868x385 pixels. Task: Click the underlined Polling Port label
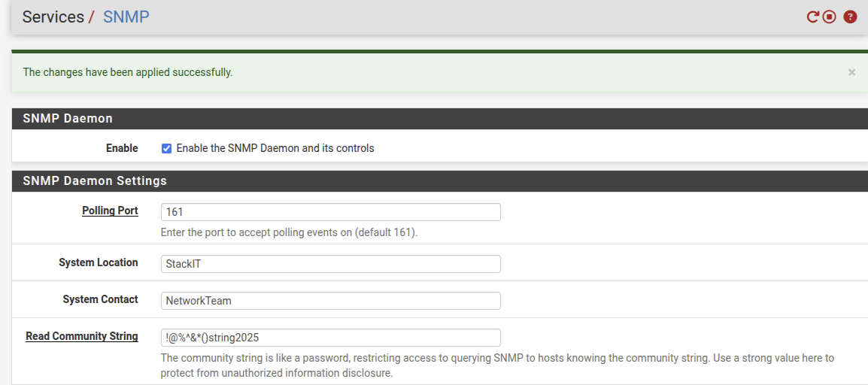click(x=110, y=211)
